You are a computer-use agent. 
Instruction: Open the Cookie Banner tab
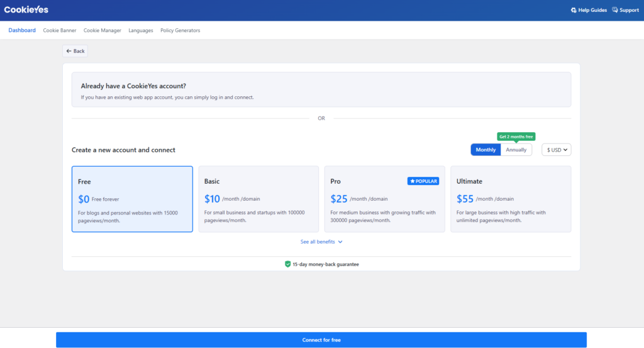tap(60, 30)
